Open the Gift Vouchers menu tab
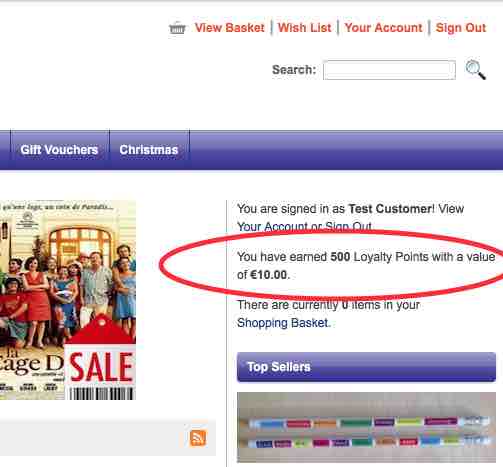The height and width of the screenshot is (467, 503). coord(59,150)
